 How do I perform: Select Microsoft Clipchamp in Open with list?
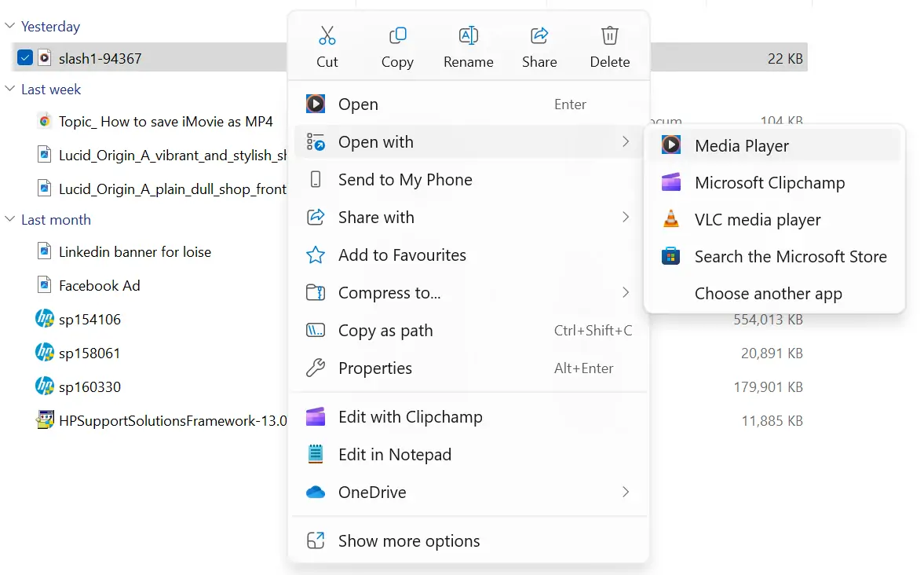(x=769, y=183)
